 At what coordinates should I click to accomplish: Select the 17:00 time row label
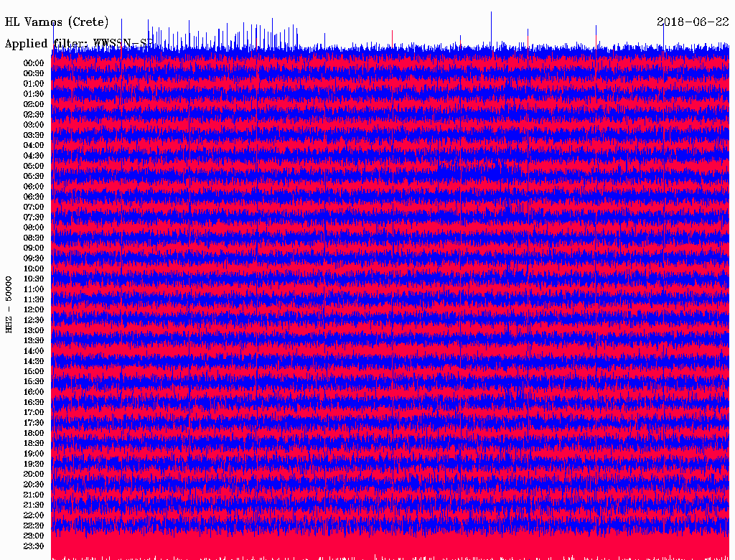coord(33,413)
